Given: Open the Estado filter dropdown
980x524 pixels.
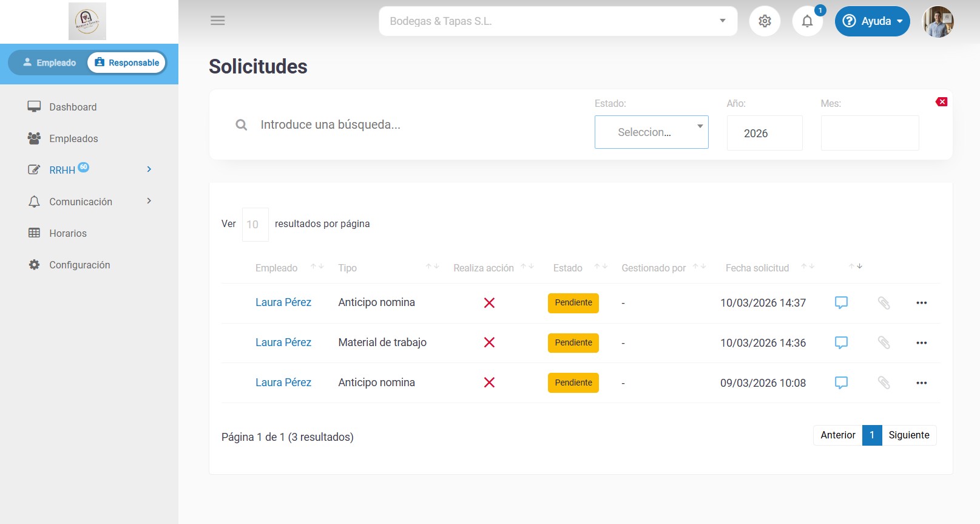Looking at the screenshot, I should pos(651,132).
